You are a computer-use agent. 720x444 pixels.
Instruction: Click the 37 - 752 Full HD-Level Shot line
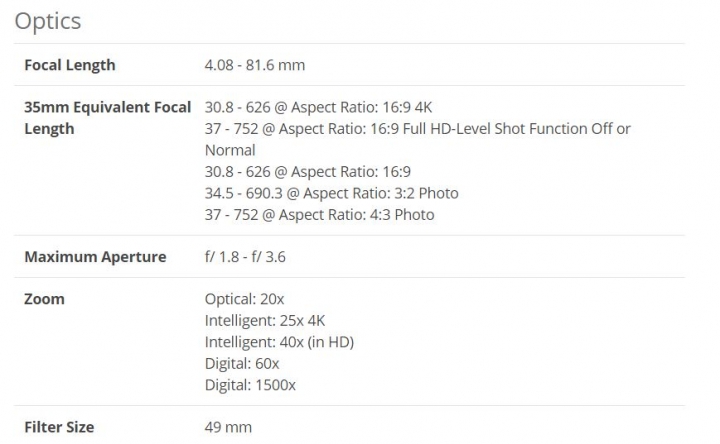tap(417, 129)
